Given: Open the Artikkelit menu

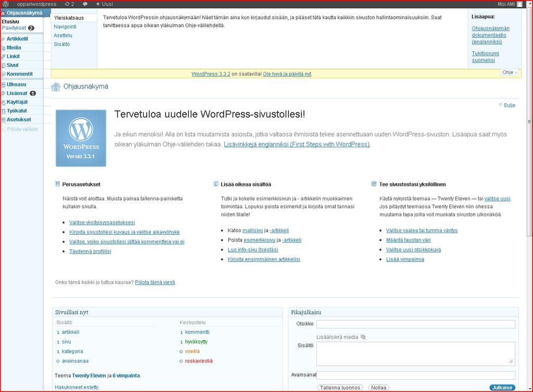Looking at the screenshot, I should [17, 39].
